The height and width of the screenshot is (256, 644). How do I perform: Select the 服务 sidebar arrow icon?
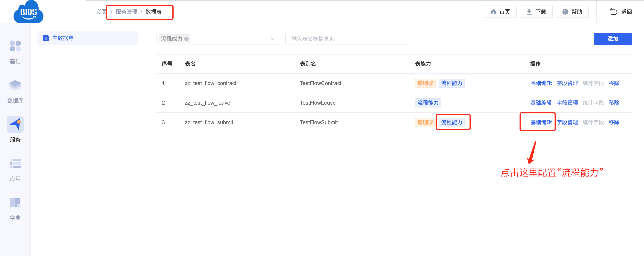[x=15, y=124]
